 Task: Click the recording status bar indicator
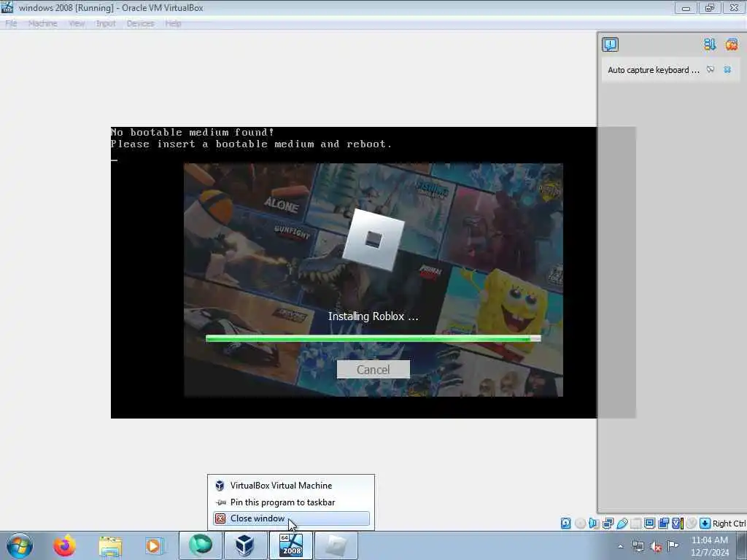[663, 524]
